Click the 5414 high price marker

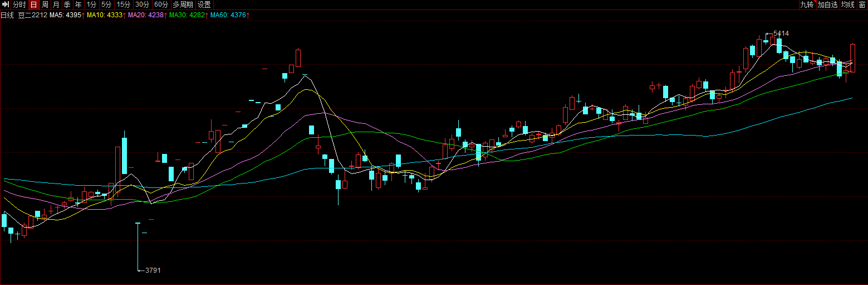781,33
